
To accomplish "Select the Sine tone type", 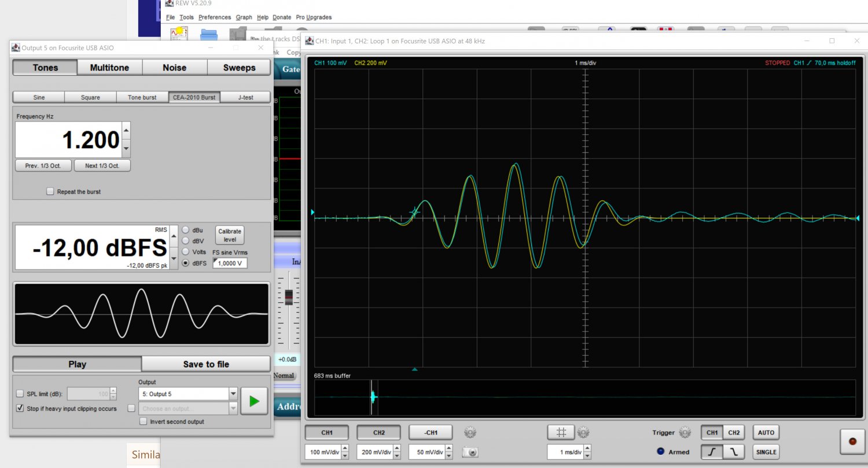I will click(x=39, y=97).
